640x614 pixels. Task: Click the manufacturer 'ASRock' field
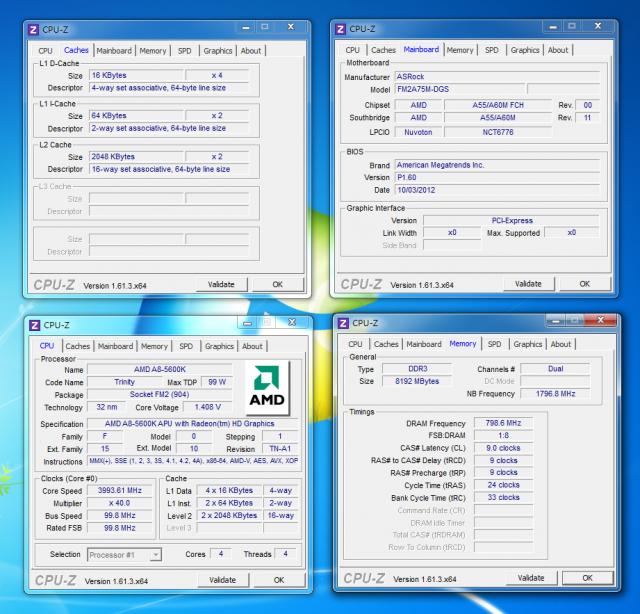click(x=497, y=77)
